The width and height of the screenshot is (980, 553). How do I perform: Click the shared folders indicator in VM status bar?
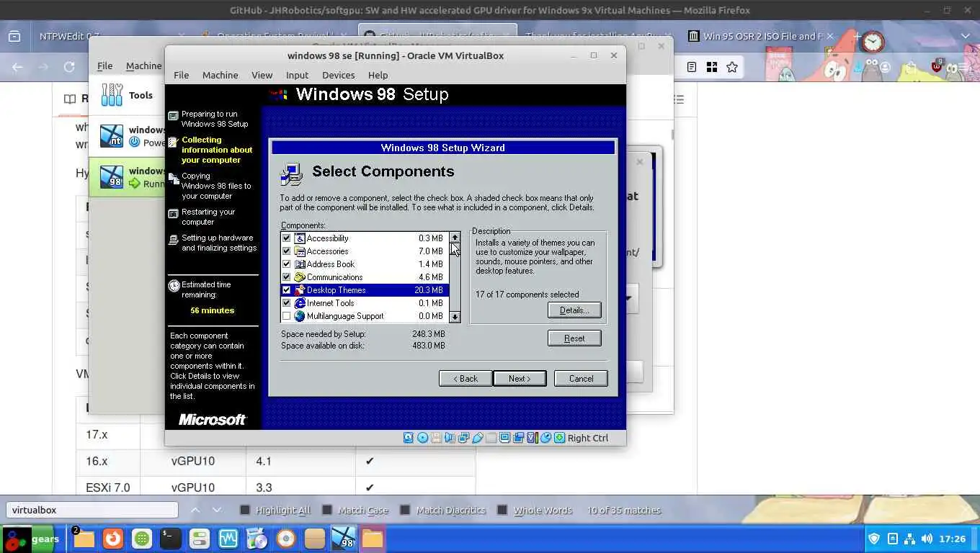[491, 438]
